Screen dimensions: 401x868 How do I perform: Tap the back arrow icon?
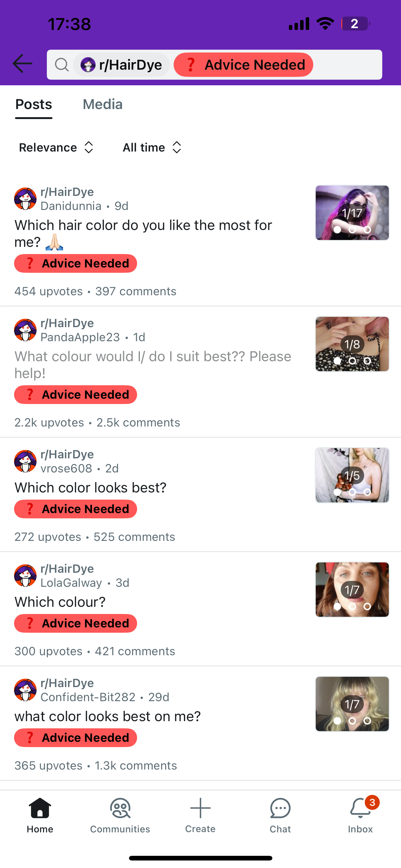[22, 64]
